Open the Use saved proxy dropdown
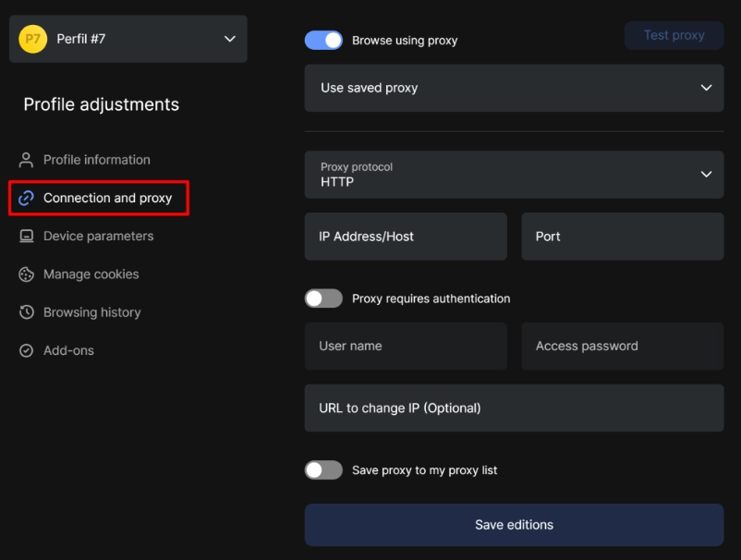This screenshot has width=741, height=560. pyautogui.click(x=514, y=88)
